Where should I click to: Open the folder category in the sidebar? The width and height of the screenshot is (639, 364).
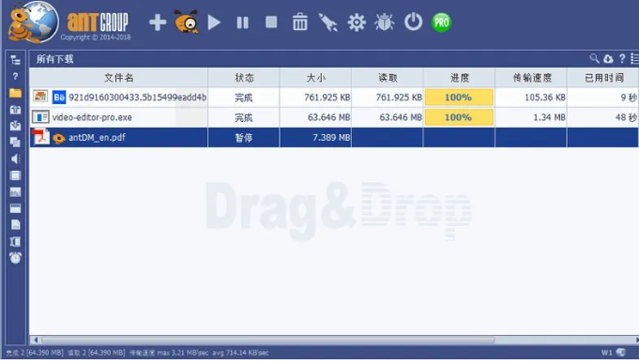[x=16, y=93]
